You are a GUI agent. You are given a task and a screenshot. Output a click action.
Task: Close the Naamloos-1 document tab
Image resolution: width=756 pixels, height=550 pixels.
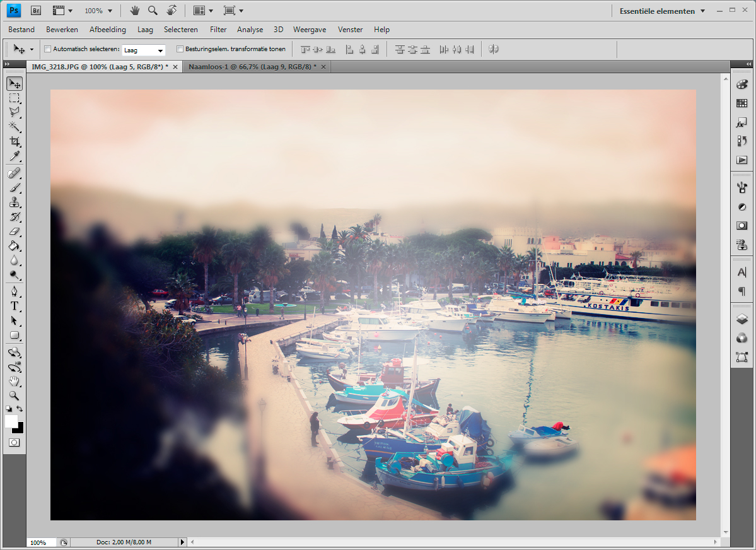pos(323,67)
